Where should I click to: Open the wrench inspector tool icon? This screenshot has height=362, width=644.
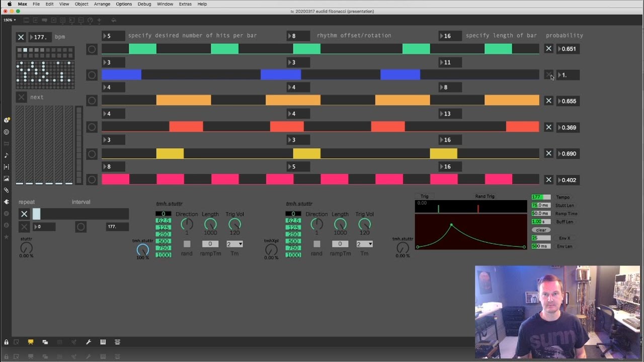[89, 342]
